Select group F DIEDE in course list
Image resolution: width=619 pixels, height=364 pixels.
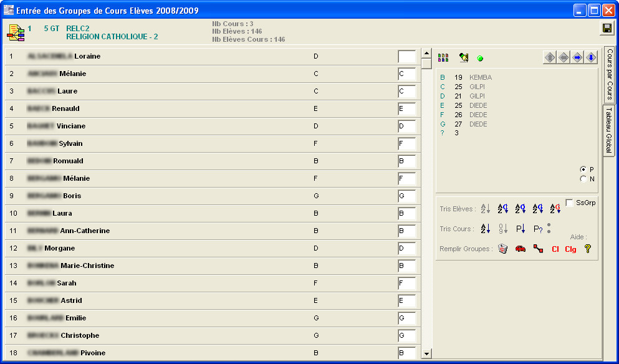coord(463,115)
